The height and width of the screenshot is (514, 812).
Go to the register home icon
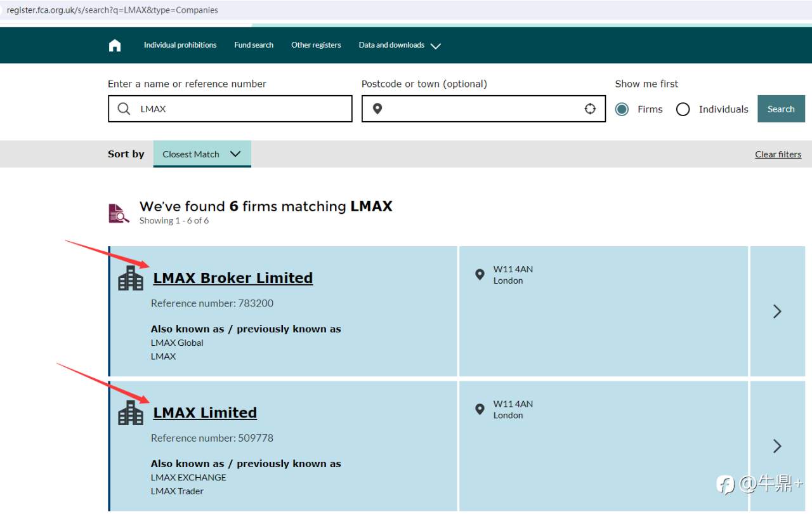pyautogui.click(x=115, y=45)
